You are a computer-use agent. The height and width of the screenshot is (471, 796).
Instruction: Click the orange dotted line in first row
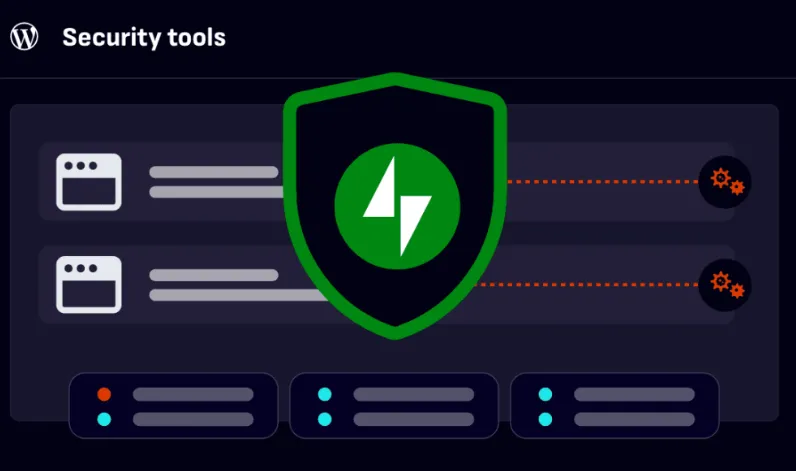600,182
